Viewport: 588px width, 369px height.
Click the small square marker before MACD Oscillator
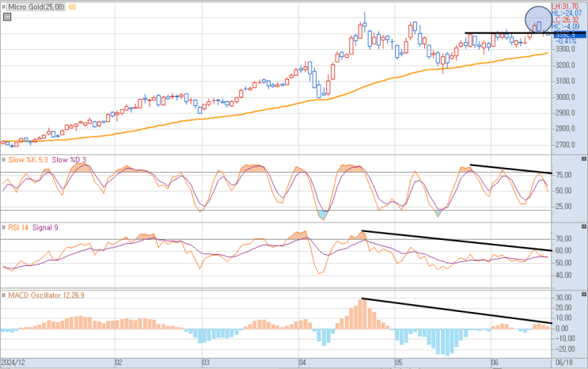(x=4, y=295)
